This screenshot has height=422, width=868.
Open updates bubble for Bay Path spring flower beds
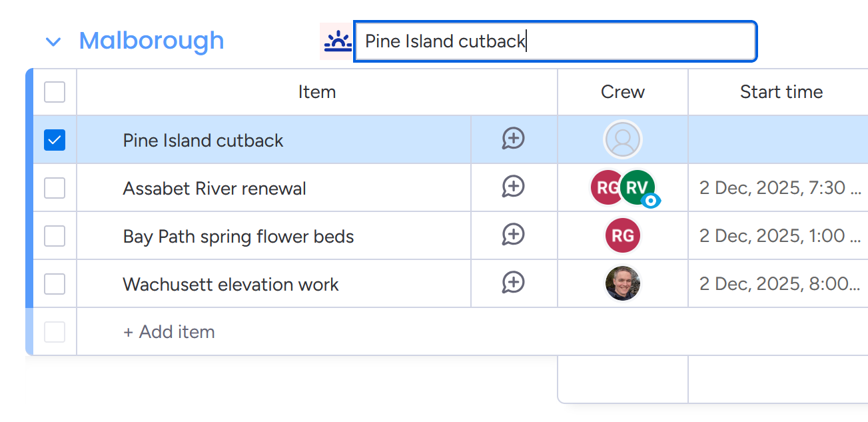514,235
